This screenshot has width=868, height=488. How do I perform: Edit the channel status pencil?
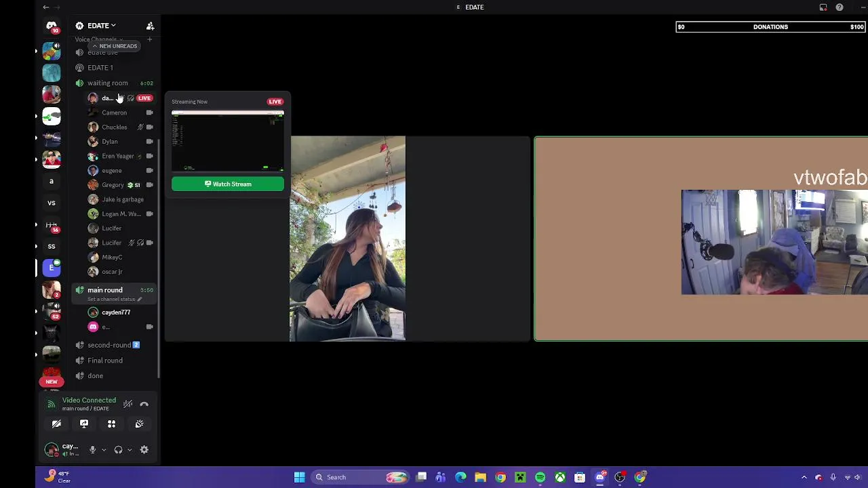pos(140,299)
